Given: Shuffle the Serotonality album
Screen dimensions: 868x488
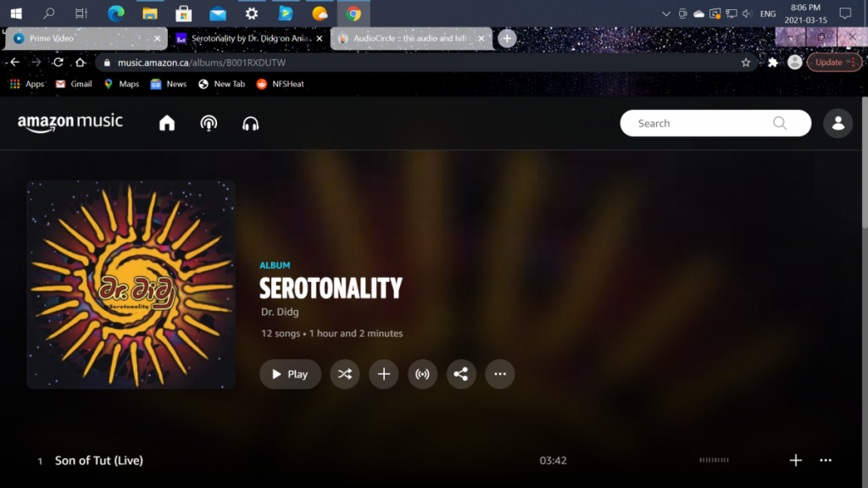Looking at the screenshot, I should pyautogui.click(x=345, y=374).
